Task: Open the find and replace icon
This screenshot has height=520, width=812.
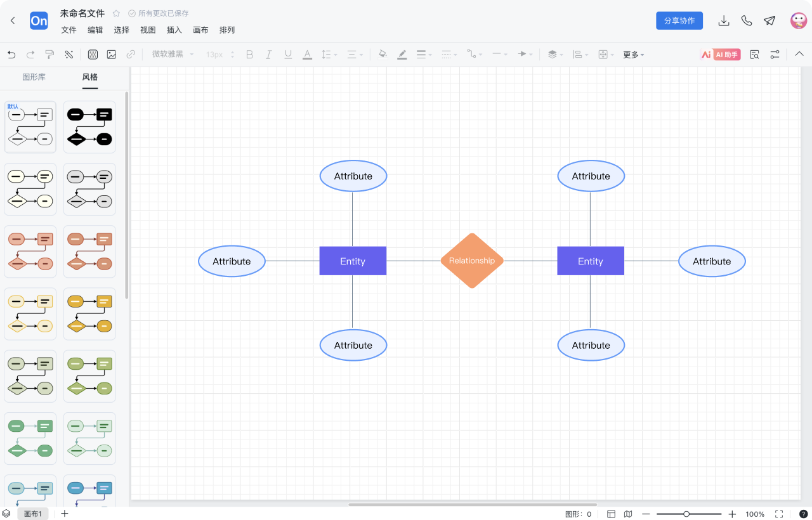Action: click(x=754, y=55)
